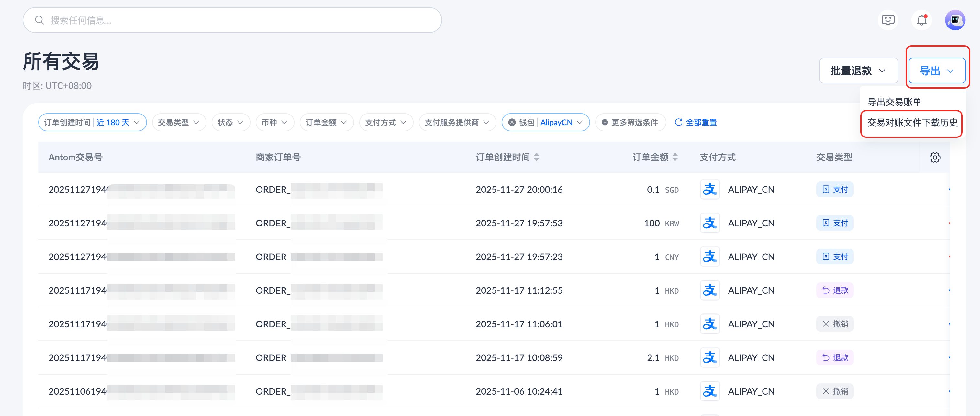The height and width of the screenshot is (416, 980).
Task: Expand the 交易类型 filter dropdown
Action: pos(179,123)
